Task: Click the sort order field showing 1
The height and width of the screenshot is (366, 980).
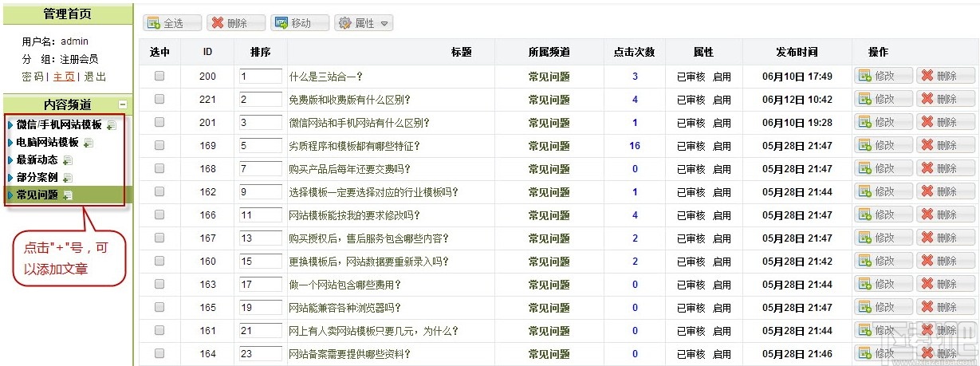Action: coord(260,77)
